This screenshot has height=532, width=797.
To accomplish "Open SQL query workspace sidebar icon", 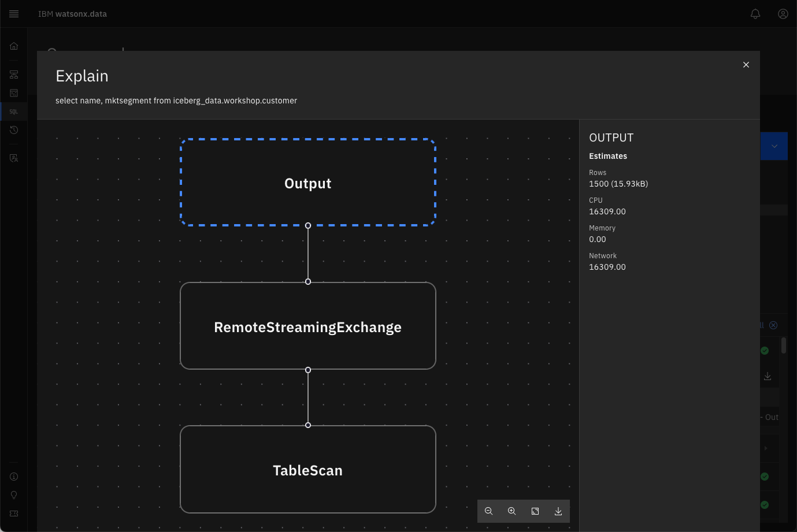I will (x=14, y=111).
